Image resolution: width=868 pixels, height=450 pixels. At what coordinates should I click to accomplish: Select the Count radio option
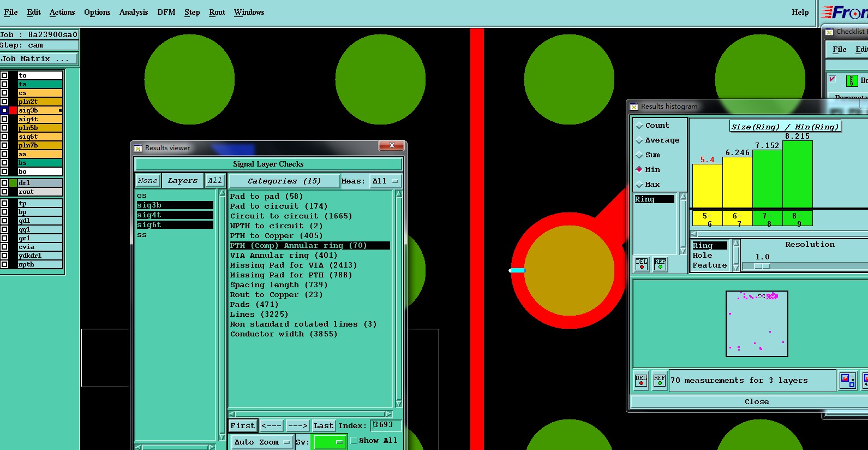click(639, 126)
